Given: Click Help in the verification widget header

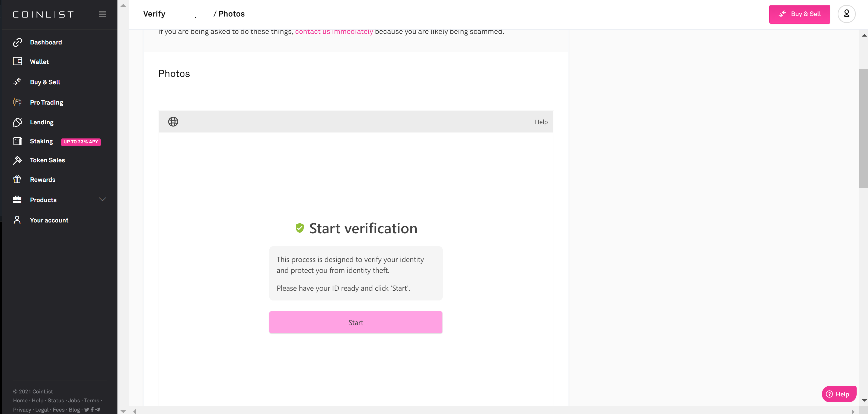Looking at the screenshot, I should point(541,122).
